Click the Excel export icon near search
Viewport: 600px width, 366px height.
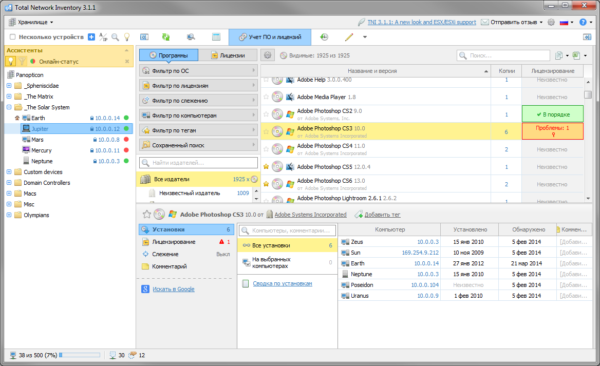click(576, 56)
